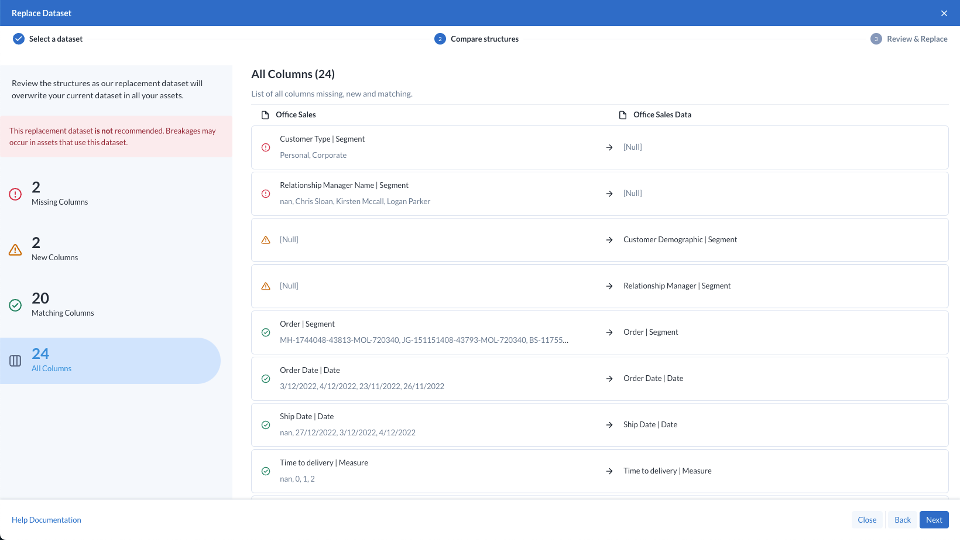Close the Replace Dataset dialog with X
960x540 pixels.
[944, 13]
